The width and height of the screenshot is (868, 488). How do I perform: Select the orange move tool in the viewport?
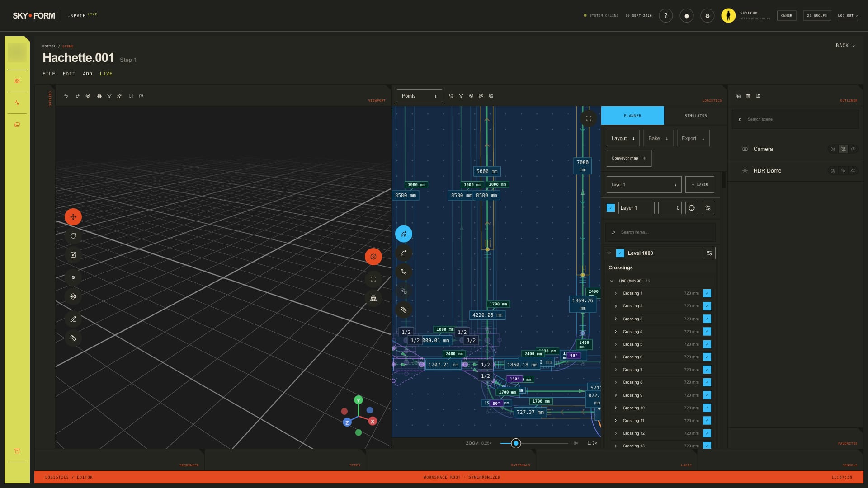[73, 217]
